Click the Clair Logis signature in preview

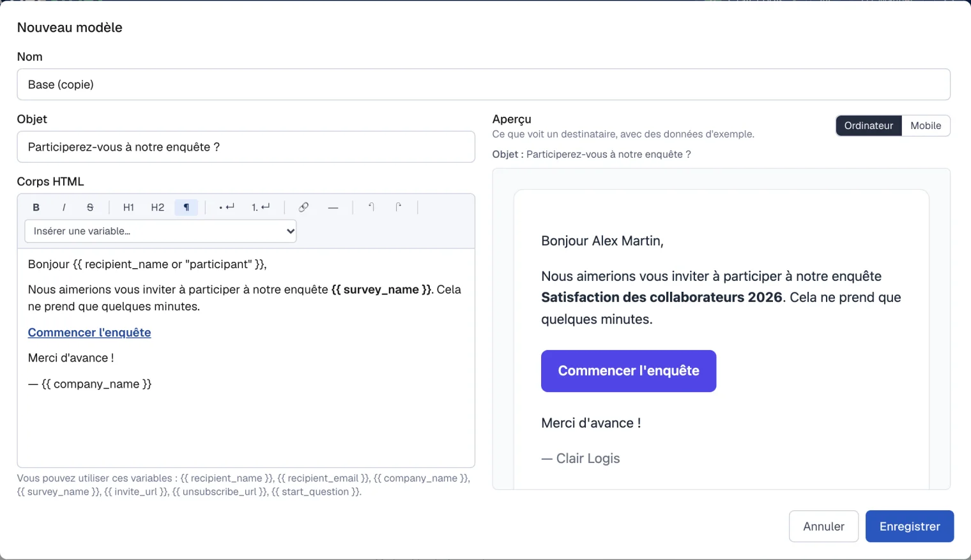(x=581, y=458)
